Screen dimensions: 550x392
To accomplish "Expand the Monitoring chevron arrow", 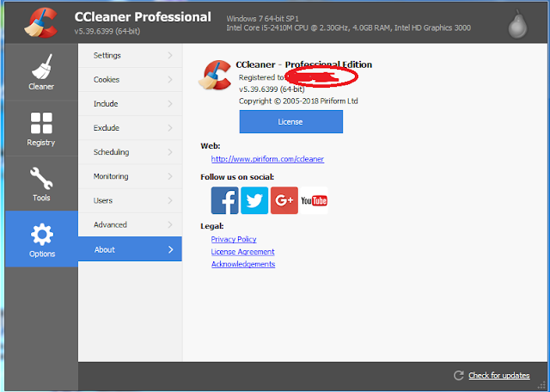I will tap(170, 176).
